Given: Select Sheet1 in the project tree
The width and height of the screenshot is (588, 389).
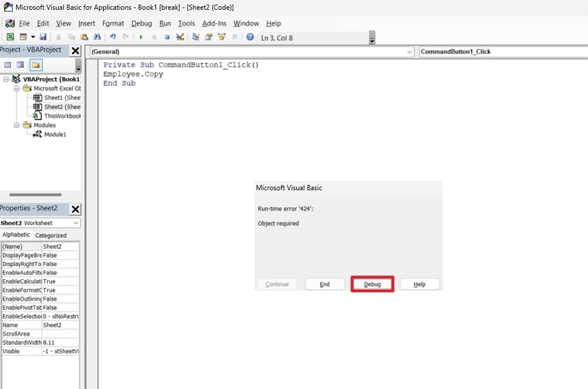Looking at the screenshot, I should pyautogui.click(x=57, y=97).
